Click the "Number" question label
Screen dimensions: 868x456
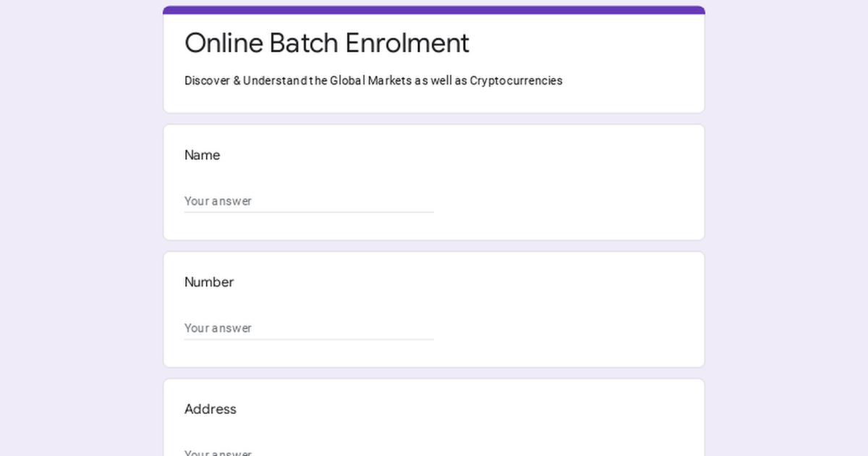point(209,282)
